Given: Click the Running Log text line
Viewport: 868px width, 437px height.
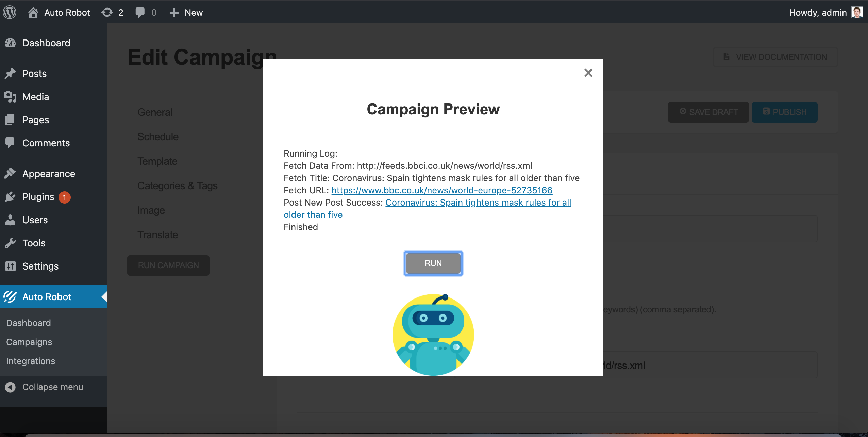Looking at the screenshot, I should [x=311, y=153].
